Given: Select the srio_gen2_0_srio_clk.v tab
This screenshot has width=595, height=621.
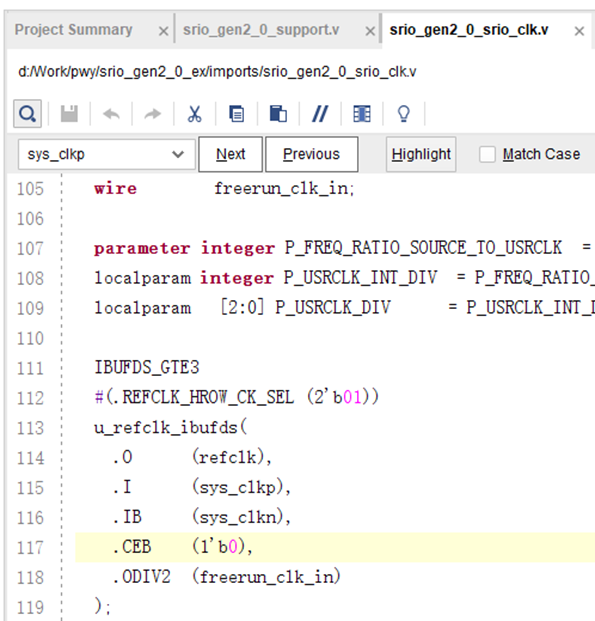Looking at the screenshot, I should 469,30.
